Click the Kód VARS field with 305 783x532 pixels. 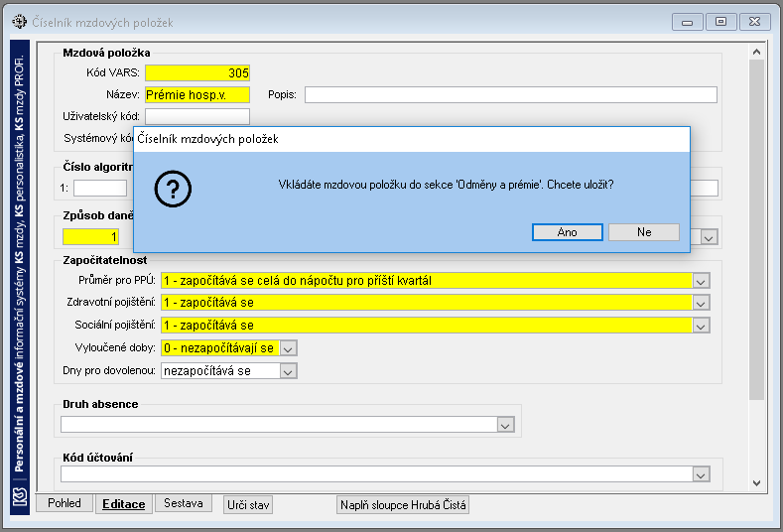pos(197,72)
